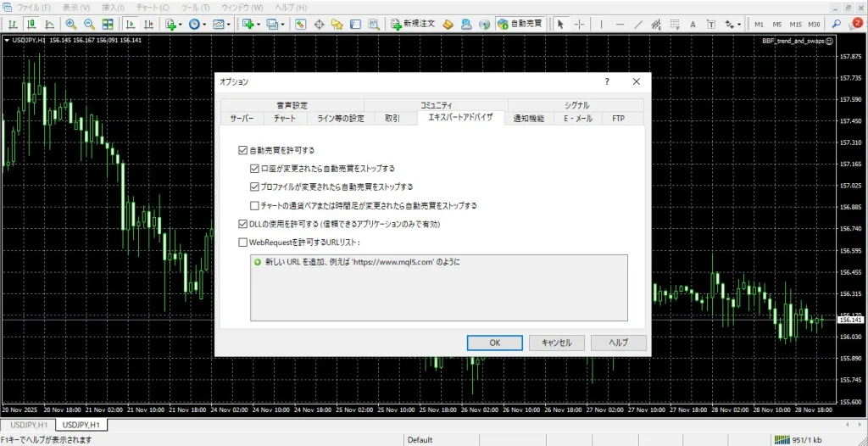The image size is (868, 446).
Task: Switch to the チャート options tab
Action: [285, 119]
